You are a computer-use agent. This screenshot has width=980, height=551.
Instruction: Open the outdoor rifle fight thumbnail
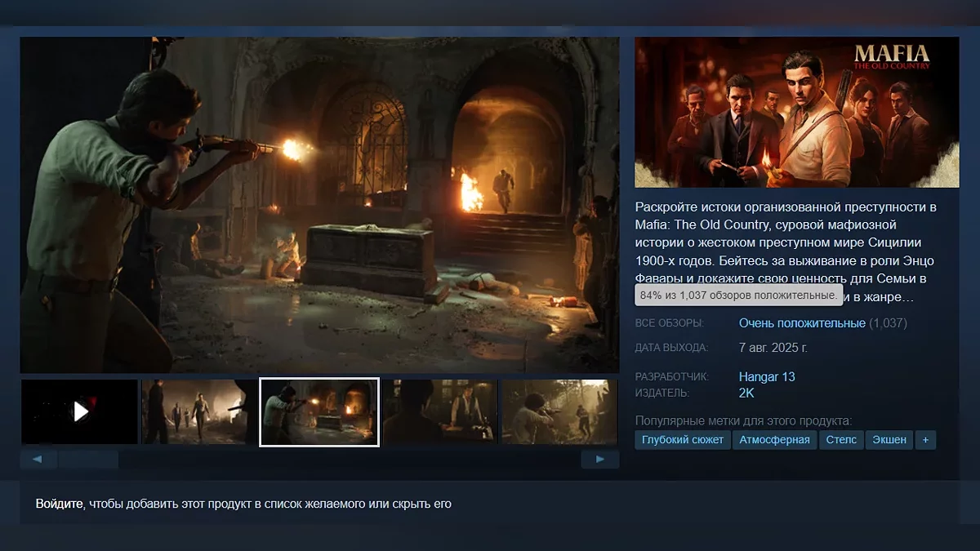[x=559, y=411]
